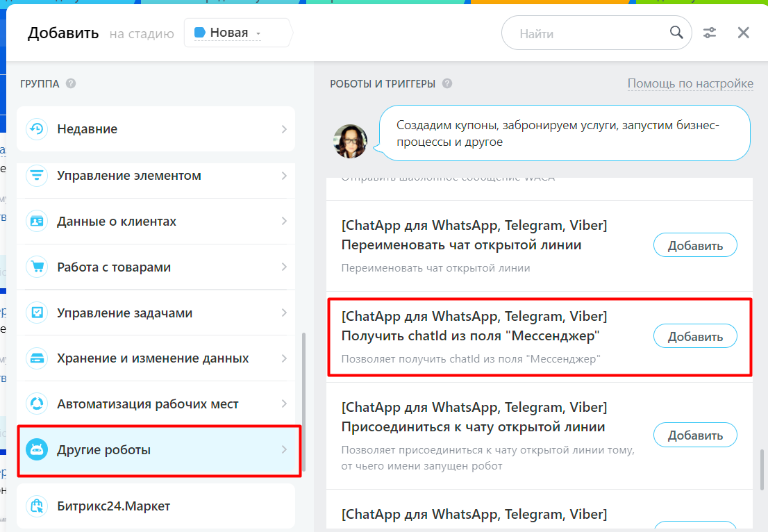
Task: Open the filter settings sliders icon
Action: click(x=710, y=33)
